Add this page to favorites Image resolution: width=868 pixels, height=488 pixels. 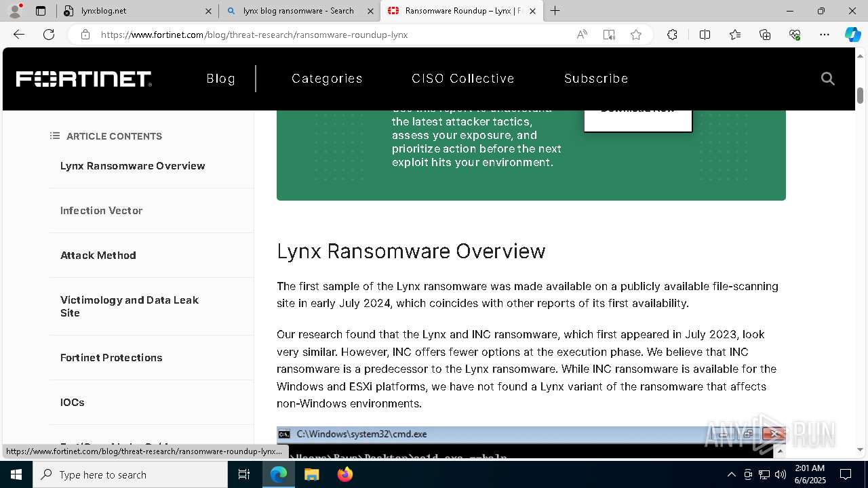636,35
